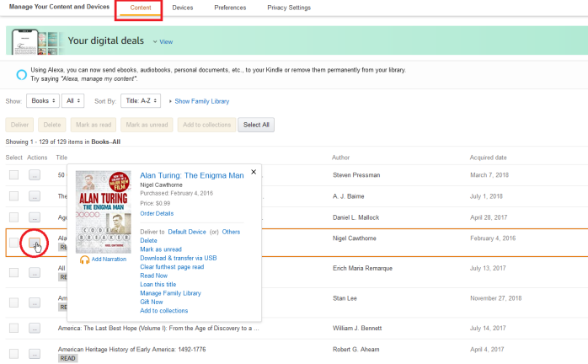Click the Add to collections button
The width and height of the screenshot is (588, 364).
(x=206, y=125)
